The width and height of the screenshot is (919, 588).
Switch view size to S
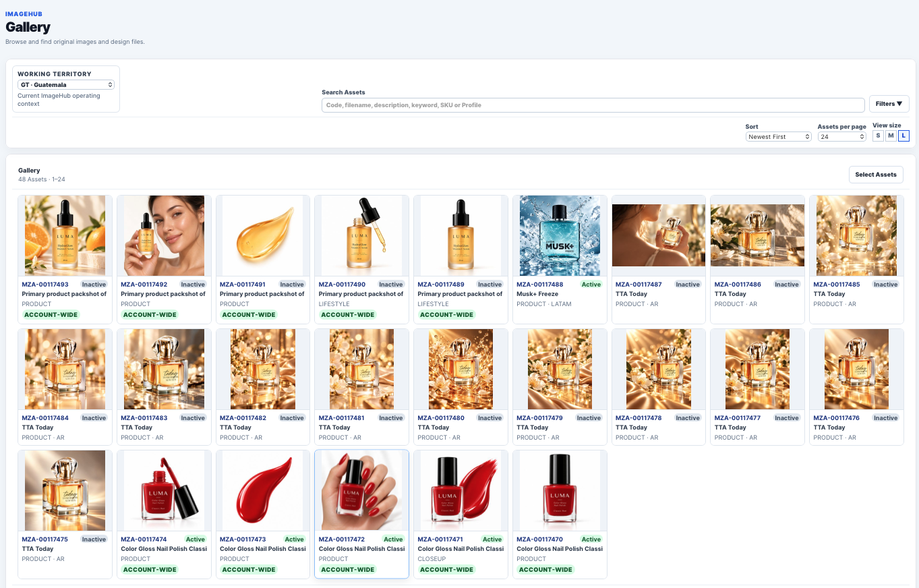pos(878,136)
